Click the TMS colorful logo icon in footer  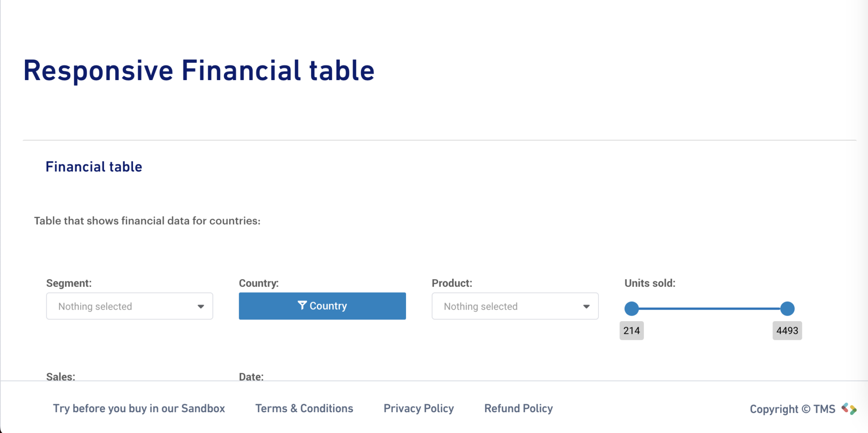pyautogui.click(x=849, y=408)
